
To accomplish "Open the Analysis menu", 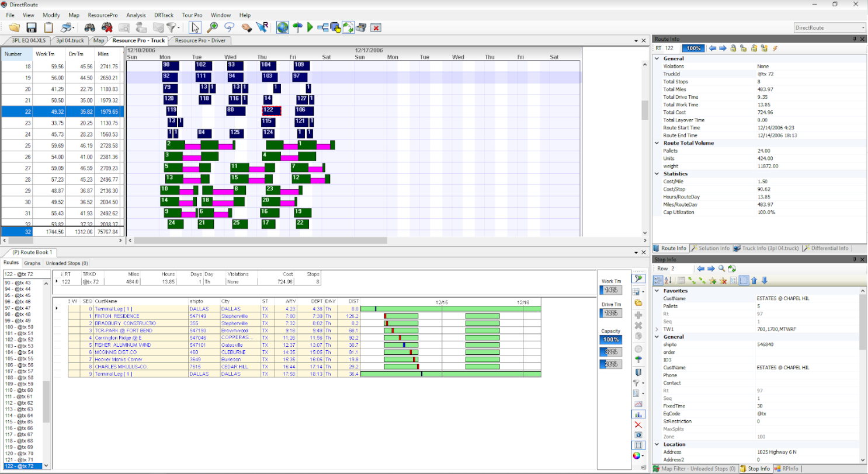I will click(136, 15).
